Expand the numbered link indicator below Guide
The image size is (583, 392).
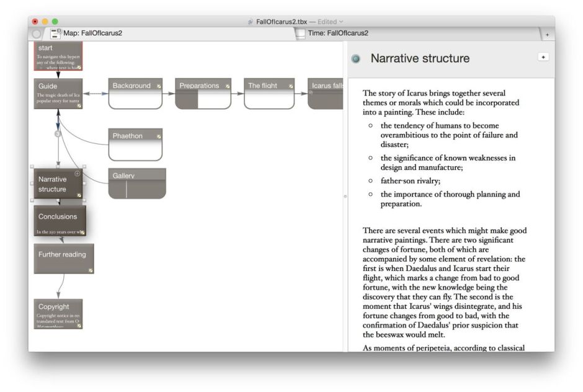(x=57, y=133)
